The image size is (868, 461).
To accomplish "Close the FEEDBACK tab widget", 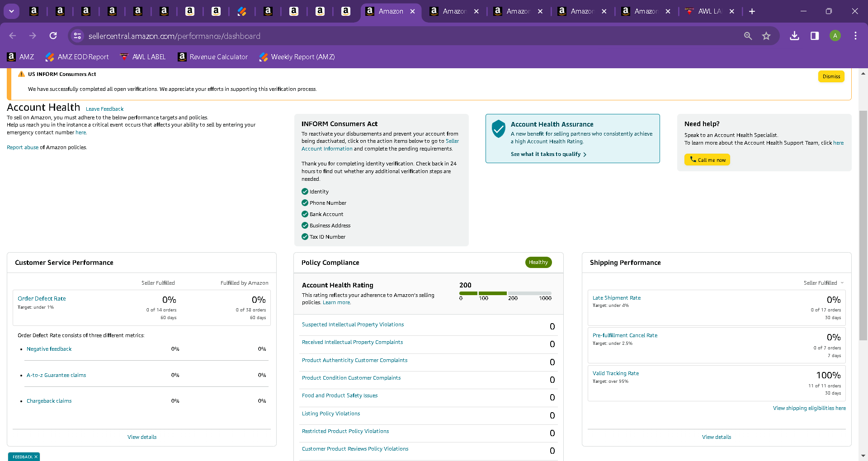I will pos(36,457).
